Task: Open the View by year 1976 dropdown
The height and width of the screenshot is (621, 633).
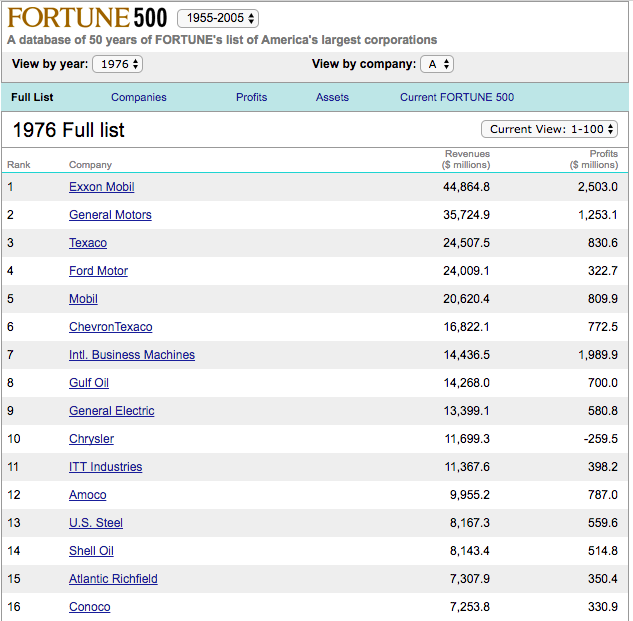Action: pos(117,64)
